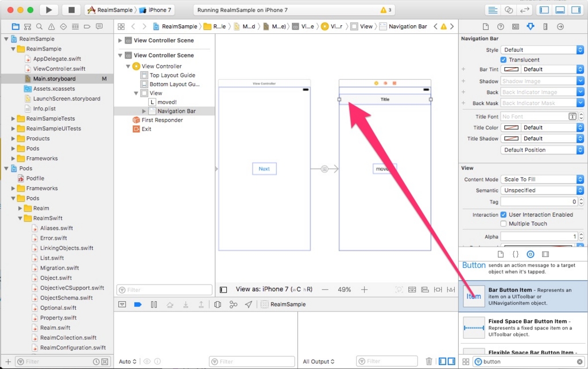Open the Content Mode dropdown

pos(542,179)
